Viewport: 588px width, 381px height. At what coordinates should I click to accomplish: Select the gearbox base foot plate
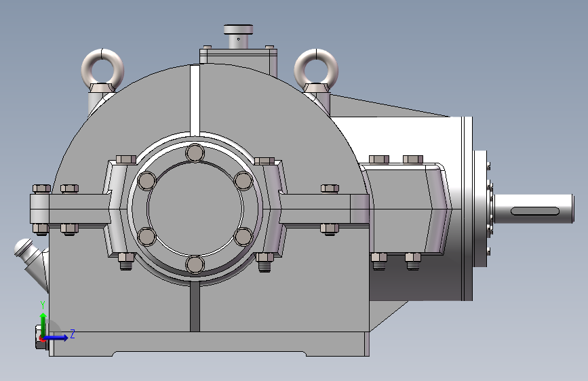210,344
